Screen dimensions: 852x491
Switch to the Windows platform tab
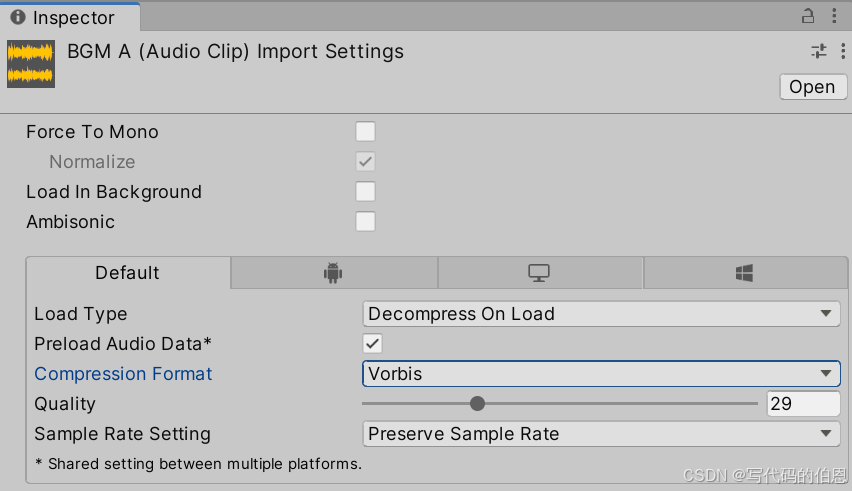pyautogui.click(x=744, y=273)
